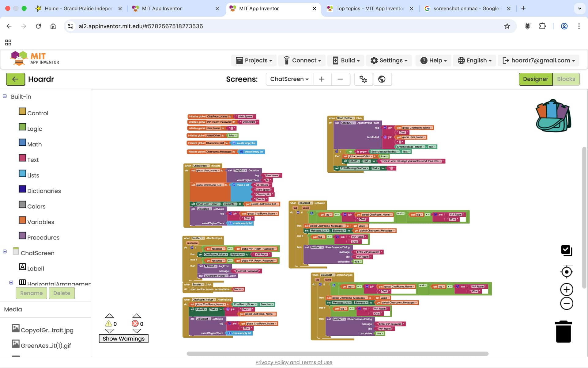Click the shield extension icon
588x368 pixels.
pyautogui.click(x=527, y=26)
